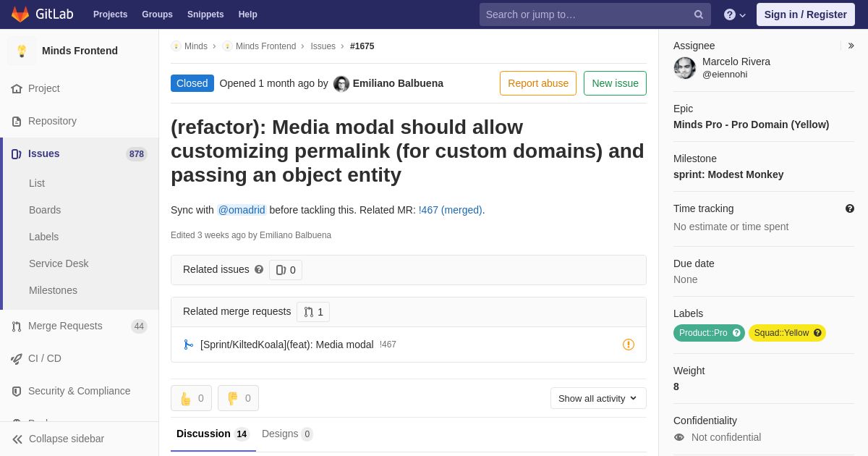868x456 pixels.
Task: Toggle thumbs down reaction
Action: [238, 398]
